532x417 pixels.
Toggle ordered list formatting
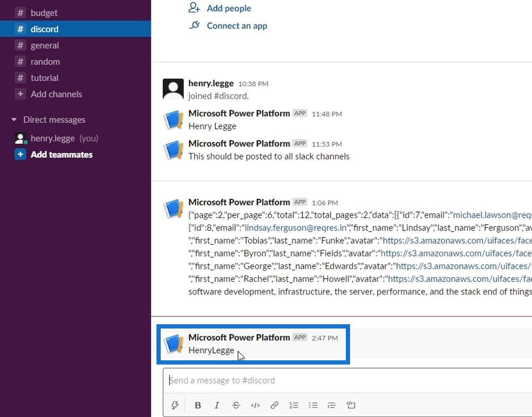click(x=294, y=405)
